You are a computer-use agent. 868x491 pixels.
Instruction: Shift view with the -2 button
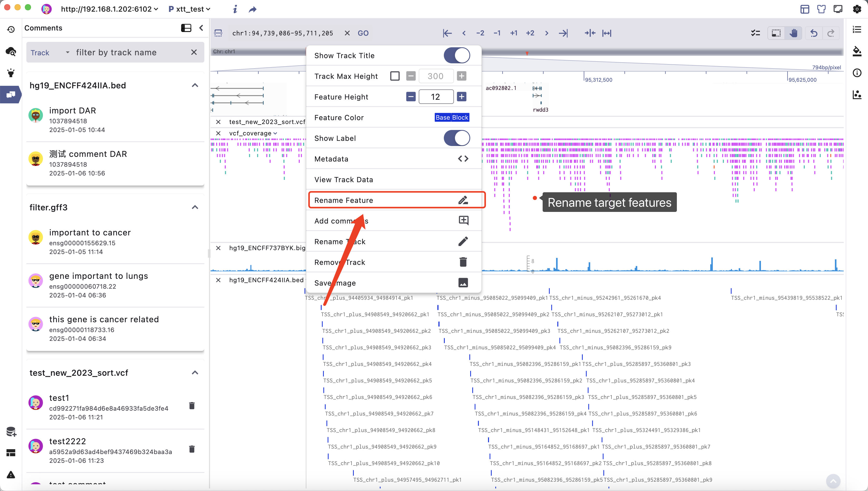(480, 33)
